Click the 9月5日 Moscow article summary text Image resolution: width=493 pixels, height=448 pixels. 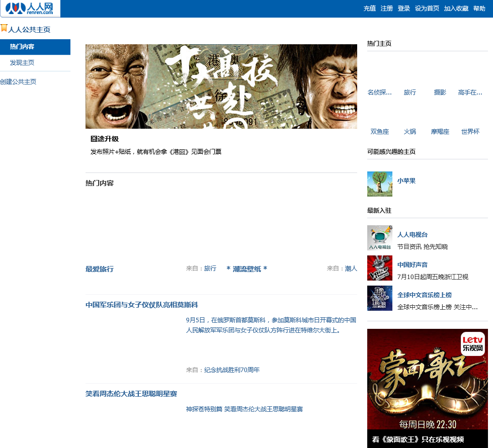(x=271, y=325)
